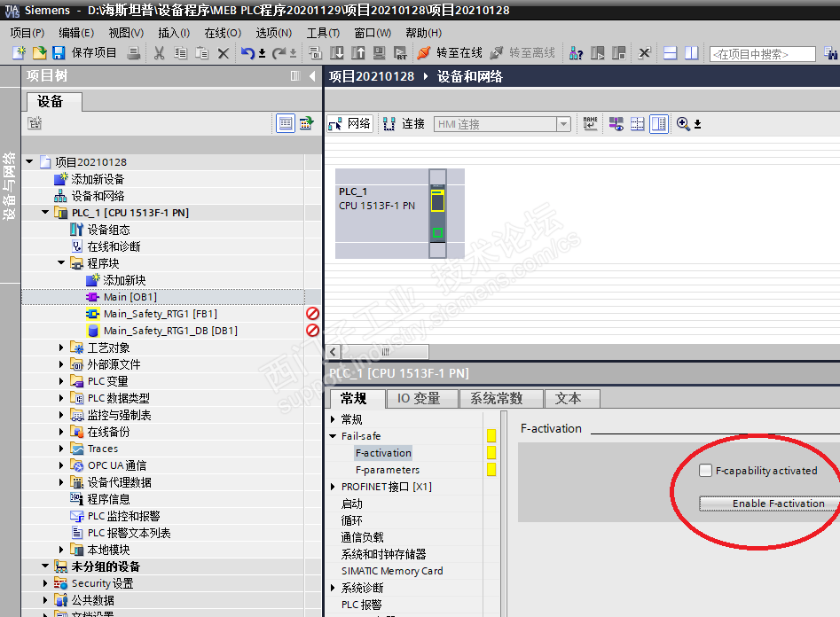Click the Go online button
The height and width of the screenshot is (617, 840).
(450, 52)
